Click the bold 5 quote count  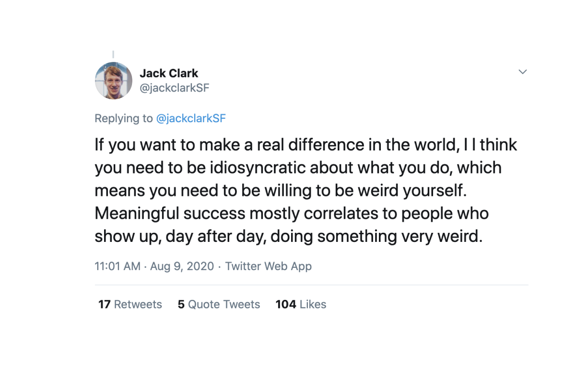point(181,304)
